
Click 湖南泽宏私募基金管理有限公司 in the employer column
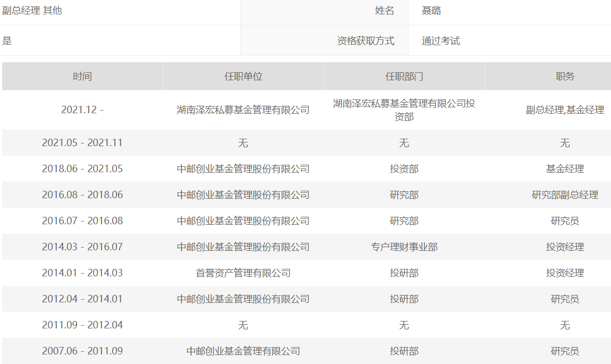click(x=243, y=110)
